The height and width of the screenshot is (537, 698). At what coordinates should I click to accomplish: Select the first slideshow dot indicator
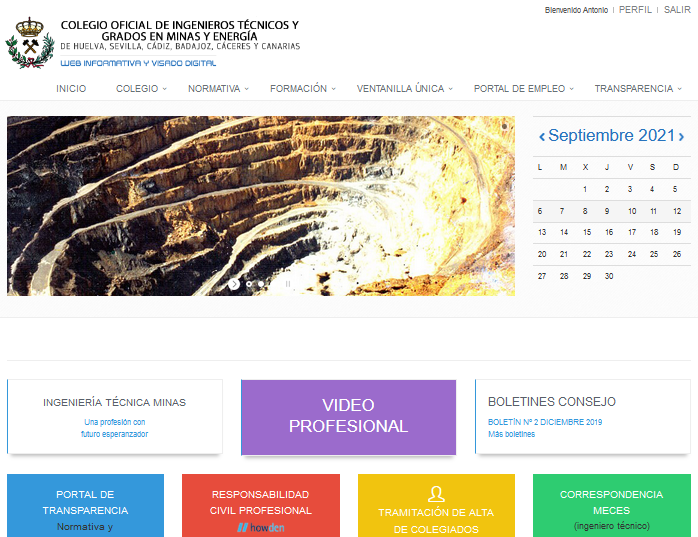249,284
